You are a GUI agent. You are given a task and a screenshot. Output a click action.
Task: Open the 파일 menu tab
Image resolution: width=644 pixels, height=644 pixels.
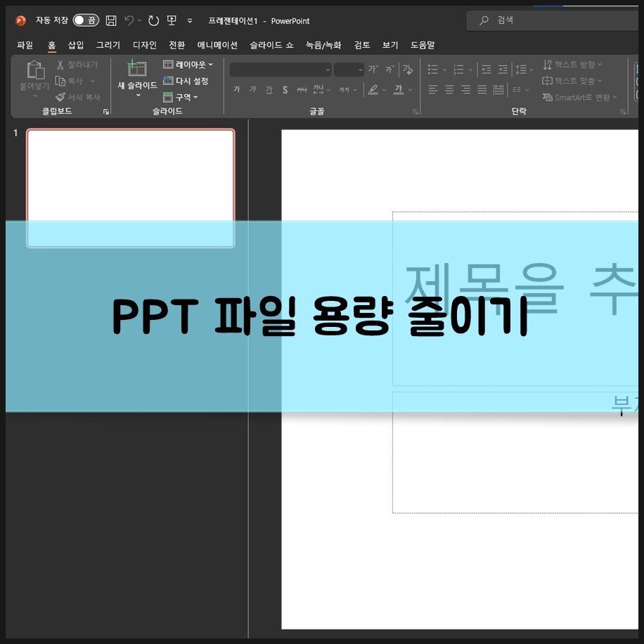[x=25, y=45]
